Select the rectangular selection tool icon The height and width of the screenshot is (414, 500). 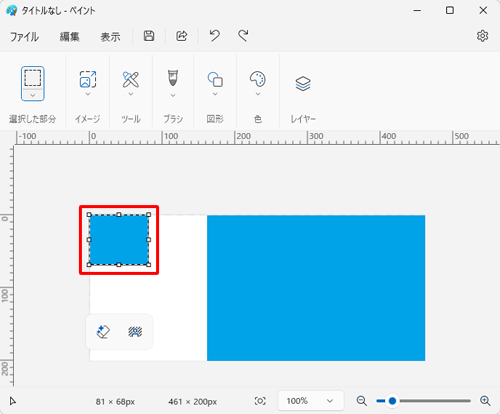[33, 78]
